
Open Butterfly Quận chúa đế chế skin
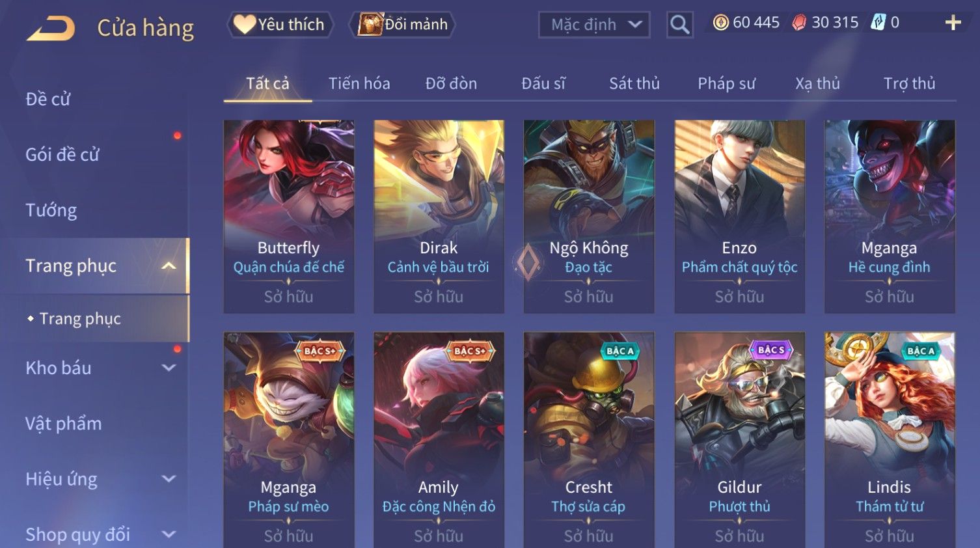click(289, 216)
